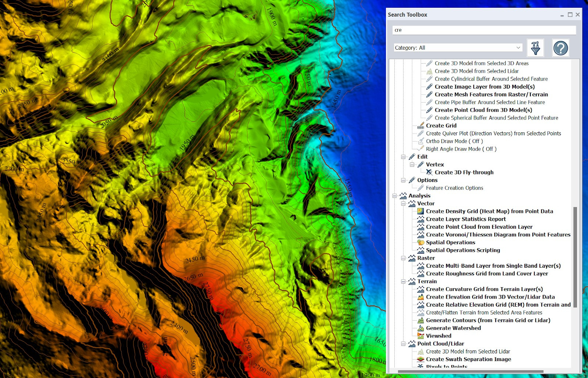
Task: Collapse the Edit tree node
Action: (403, 157)
